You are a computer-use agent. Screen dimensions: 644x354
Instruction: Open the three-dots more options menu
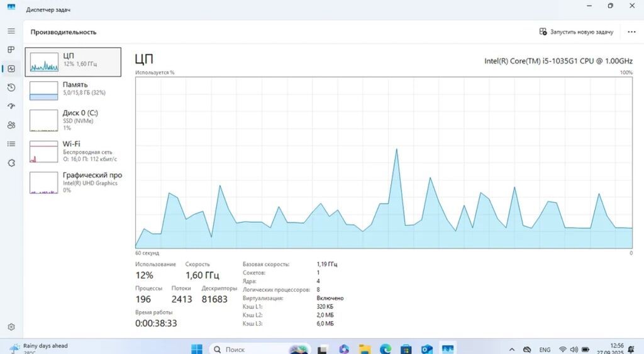coord(631,31)
